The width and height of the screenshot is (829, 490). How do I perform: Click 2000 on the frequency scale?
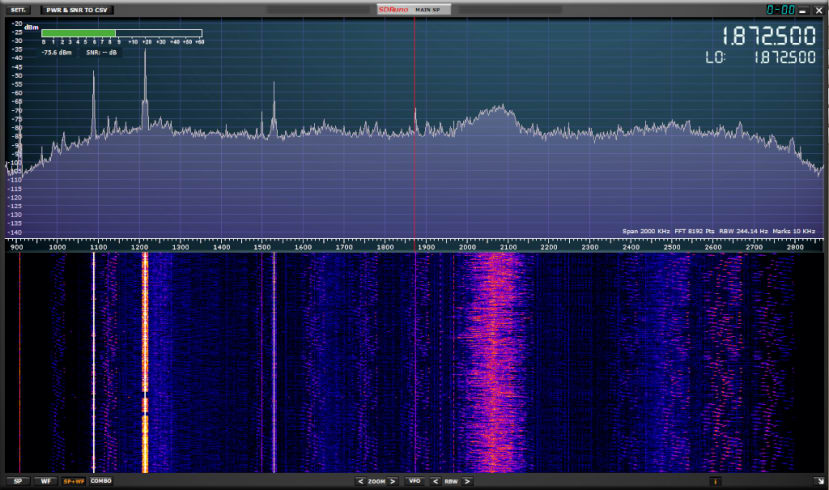pos(467,247)
